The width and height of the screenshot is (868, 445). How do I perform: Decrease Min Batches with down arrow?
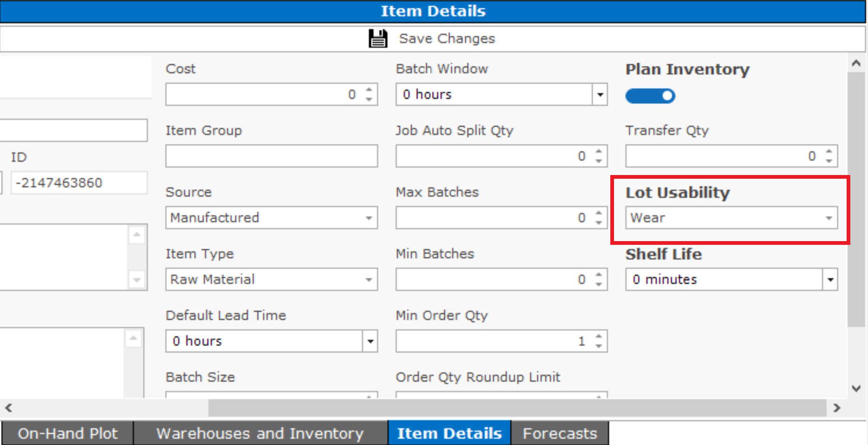pos(599,284)
